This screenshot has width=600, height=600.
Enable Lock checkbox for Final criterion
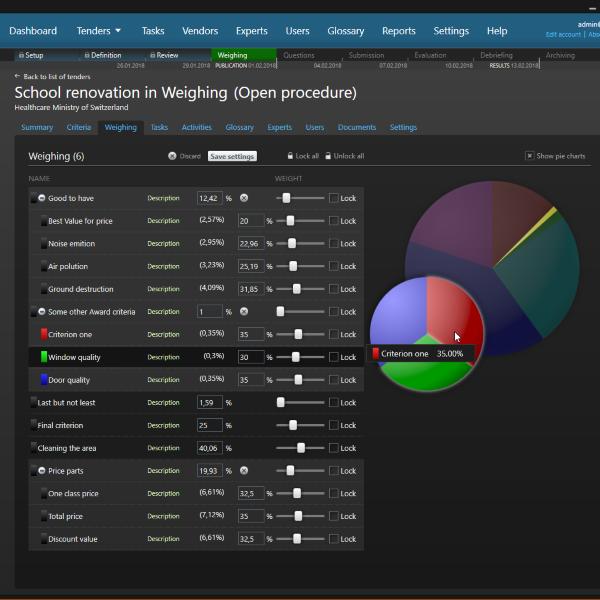(x=334, y=425)
